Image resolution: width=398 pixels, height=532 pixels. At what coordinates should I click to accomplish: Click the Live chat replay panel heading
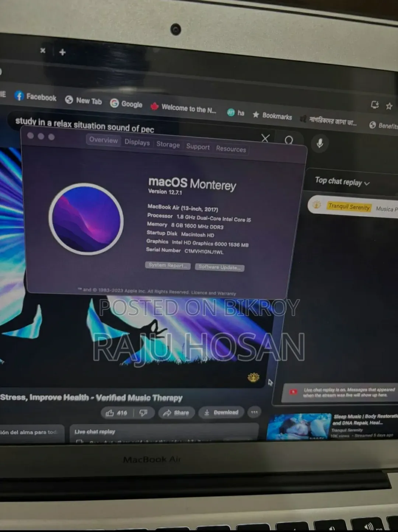[x=95, y=431]
